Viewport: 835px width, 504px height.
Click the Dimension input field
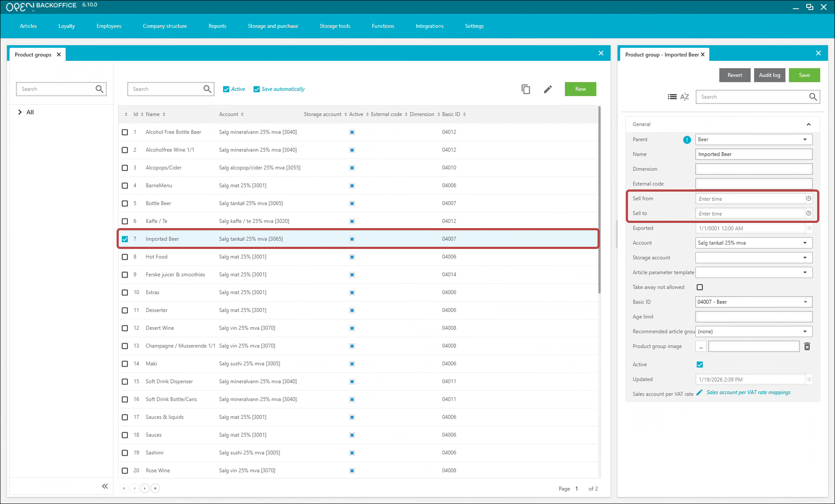[x=754, y=169]
